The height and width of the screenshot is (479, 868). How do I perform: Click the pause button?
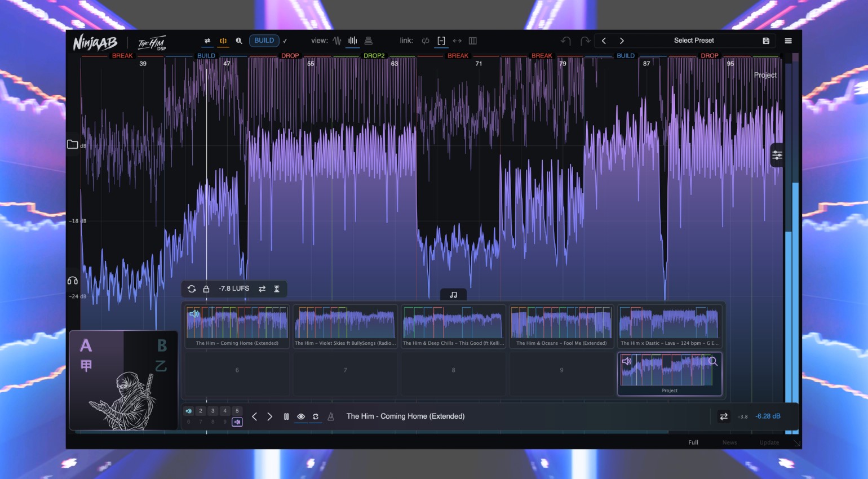[x=286, y=416]
